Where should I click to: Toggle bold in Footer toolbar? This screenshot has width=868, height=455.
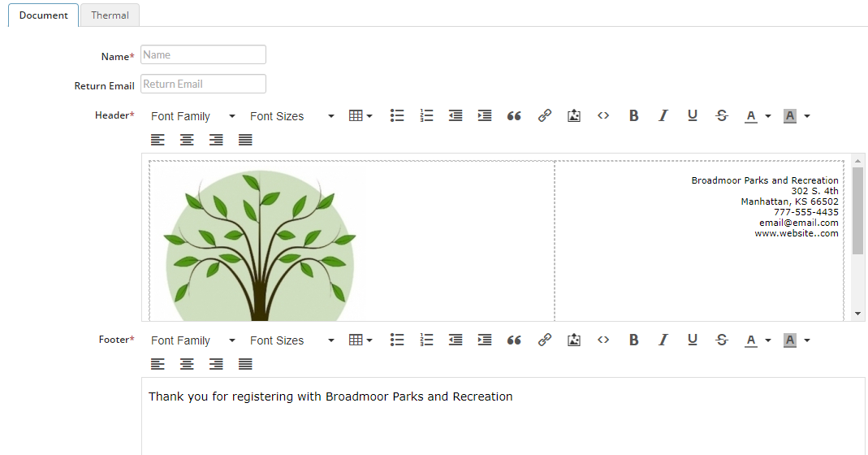point(634,340)
